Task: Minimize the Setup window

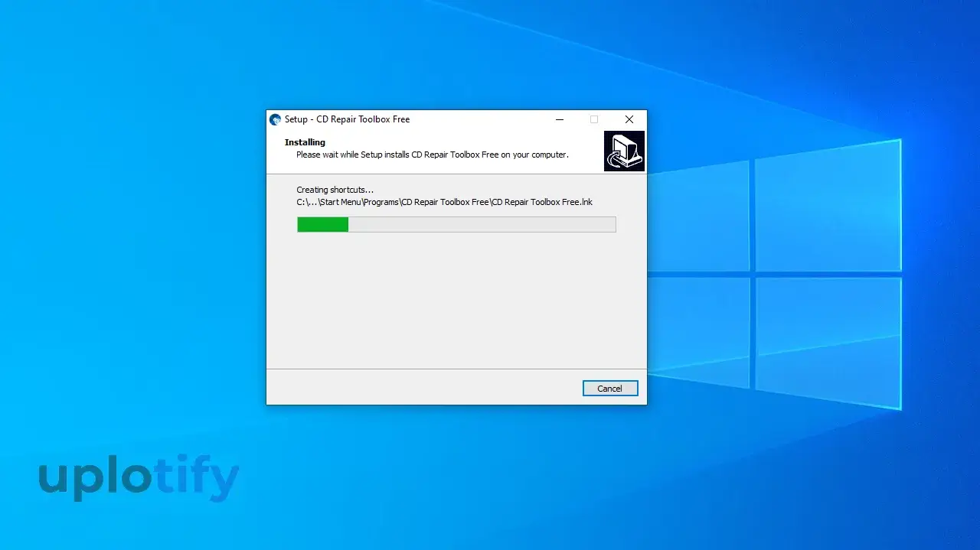Action: point(560,119)
